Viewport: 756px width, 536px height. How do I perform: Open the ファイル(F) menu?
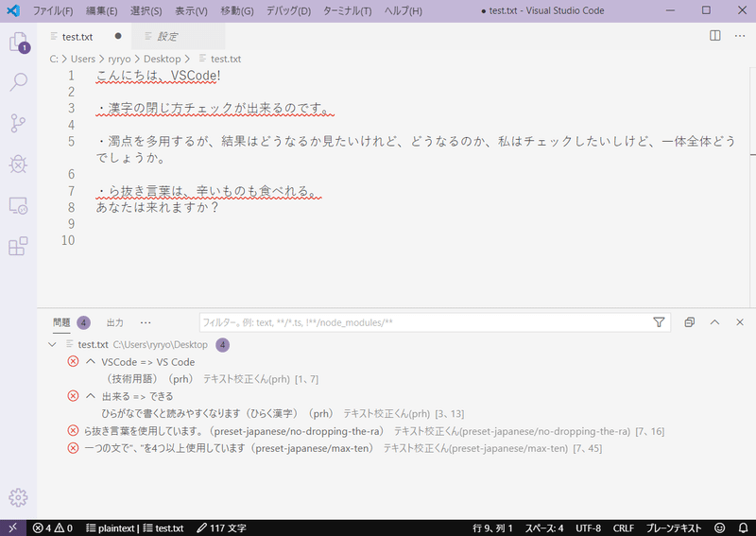click(53, 10)
